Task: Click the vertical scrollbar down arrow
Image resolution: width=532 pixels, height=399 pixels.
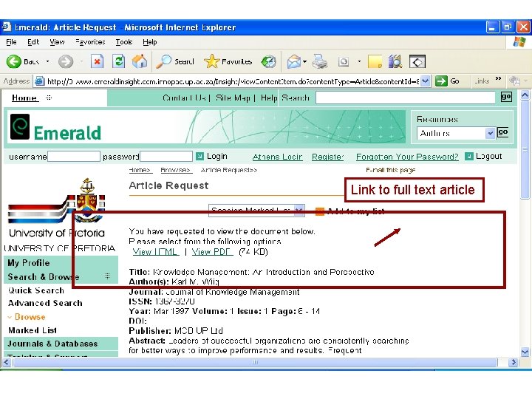Action: coord(525,352)
